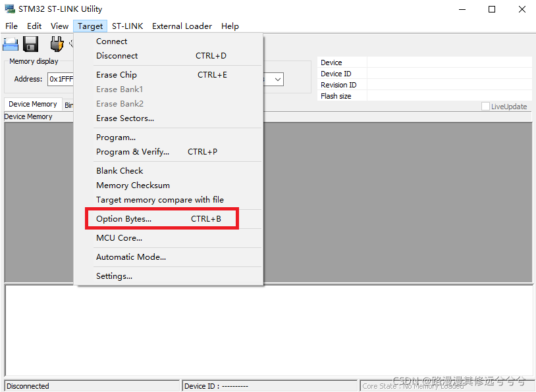Open Settings... in Target menu

(x=169, y=276)
